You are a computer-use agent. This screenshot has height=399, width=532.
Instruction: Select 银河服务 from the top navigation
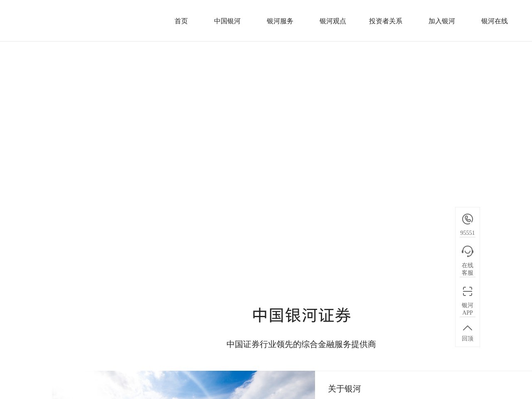280,21
